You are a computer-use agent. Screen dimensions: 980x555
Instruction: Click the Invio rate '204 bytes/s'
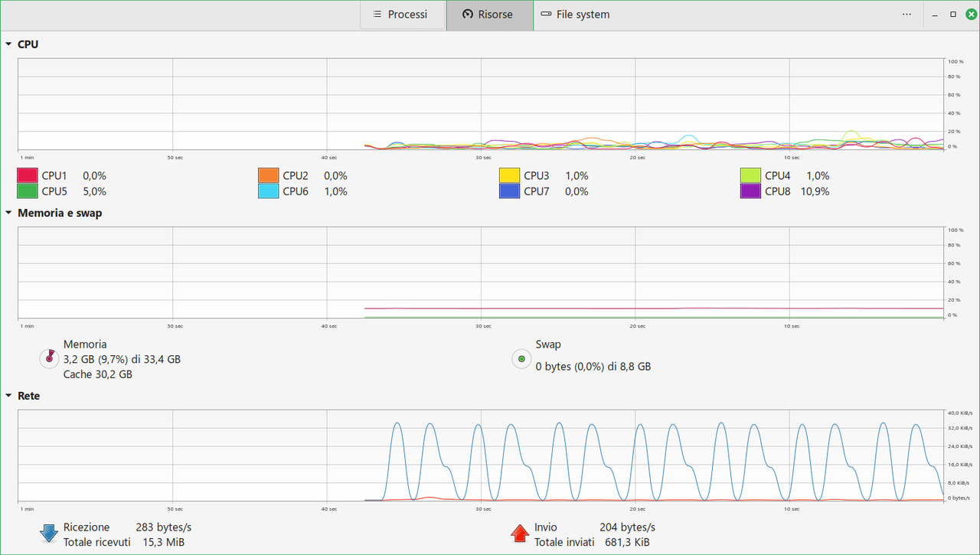click(627, 527)
